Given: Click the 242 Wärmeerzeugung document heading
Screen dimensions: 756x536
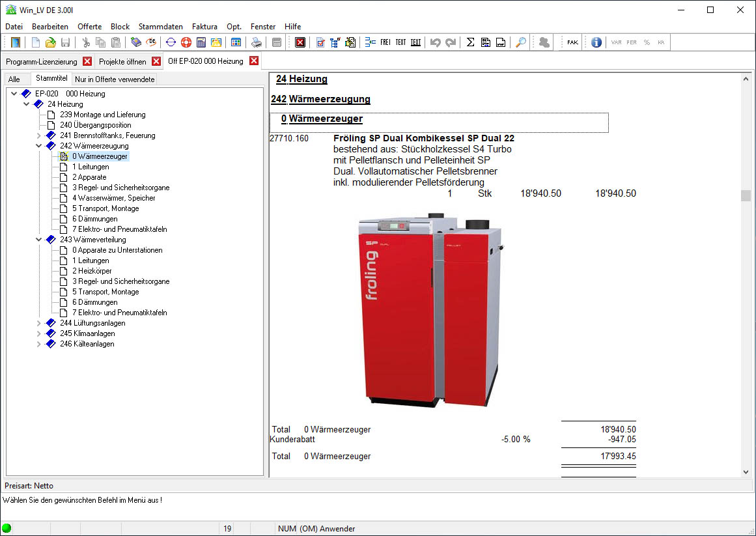Looking at the screenshot, I should (320, 99).
